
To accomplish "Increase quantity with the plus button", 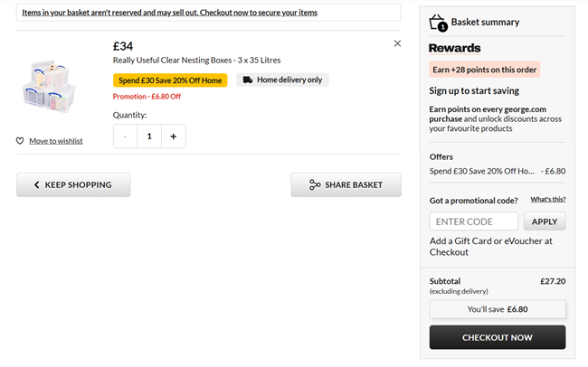I will tap(174, 136).
